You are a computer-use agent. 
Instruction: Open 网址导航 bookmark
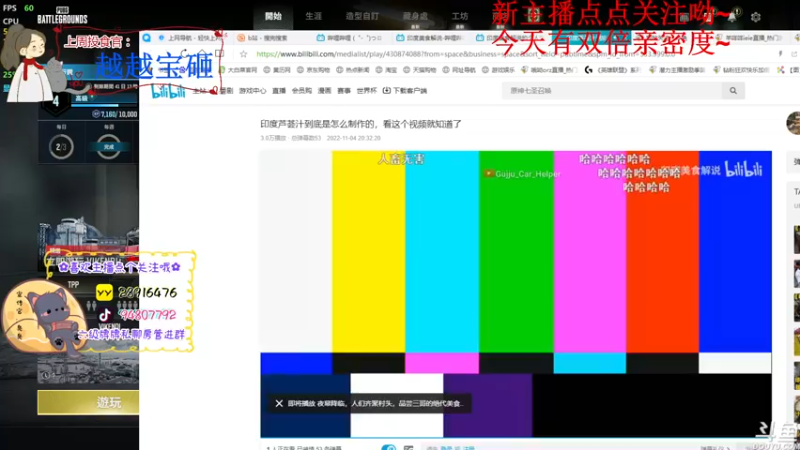(459, 70)
